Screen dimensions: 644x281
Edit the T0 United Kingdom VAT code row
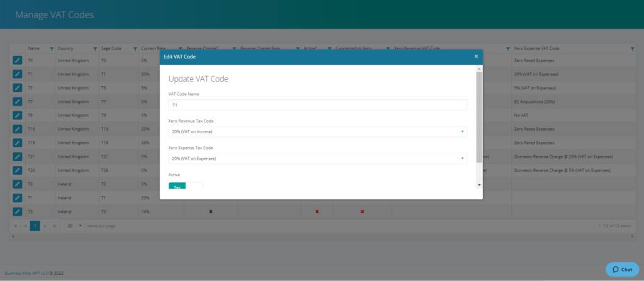tap(17, 60)
